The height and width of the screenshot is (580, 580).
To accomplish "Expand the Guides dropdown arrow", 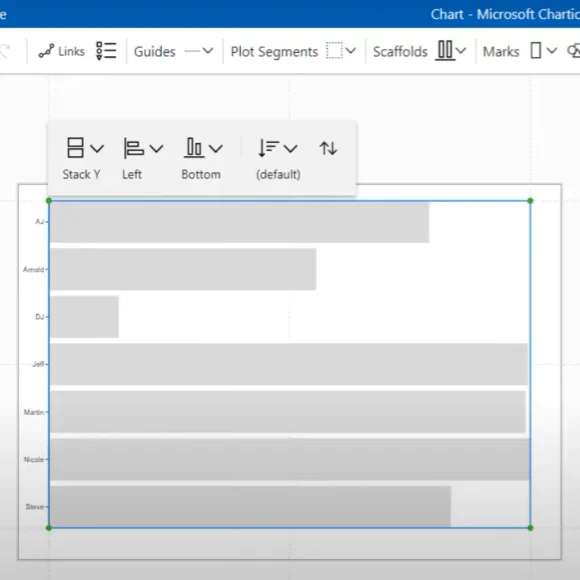I will pos(208,51).
